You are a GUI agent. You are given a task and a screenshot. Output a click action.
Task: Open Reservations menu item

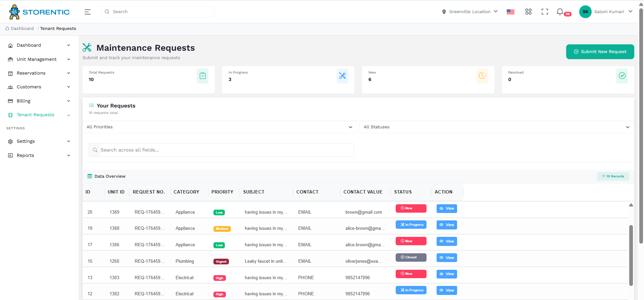tap(39, 73)
